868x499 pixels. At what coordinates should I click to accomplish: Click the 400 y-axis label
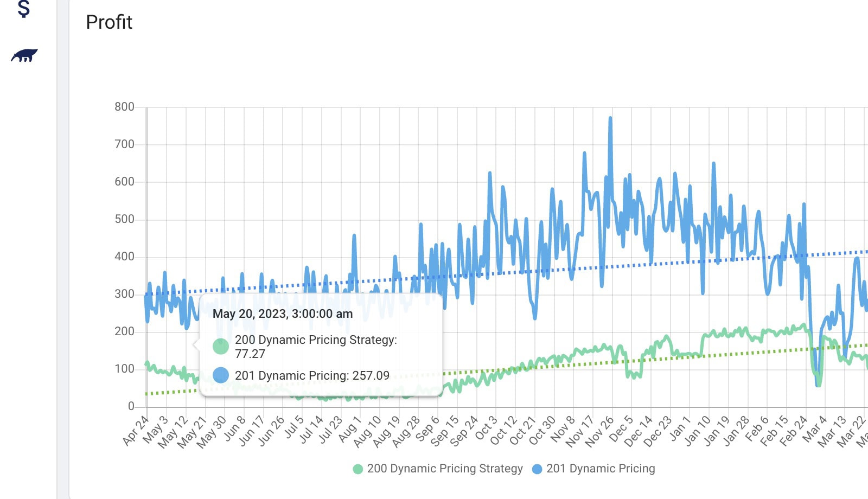tap(124, 257)
